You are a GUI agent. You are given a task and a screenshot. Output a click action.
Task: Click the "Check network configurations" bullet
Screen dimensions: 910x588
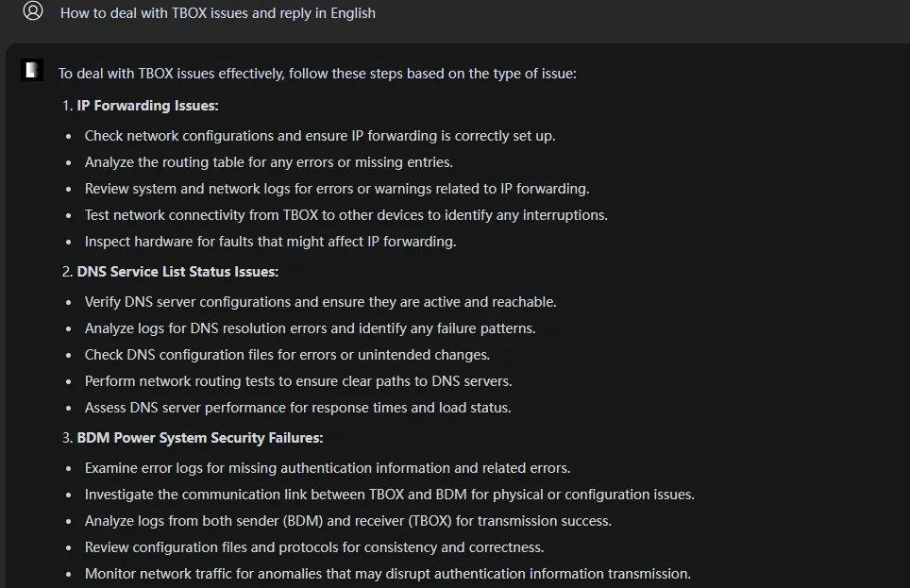click(x=319, y=136)
